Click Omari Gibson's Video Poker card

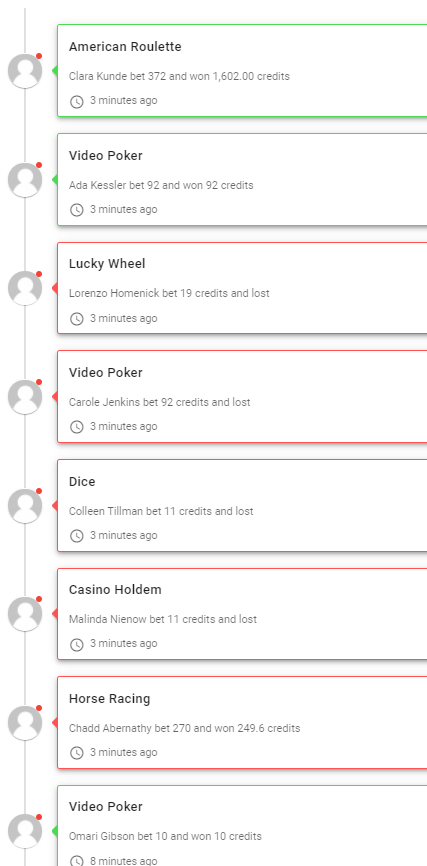pos(242,826)
